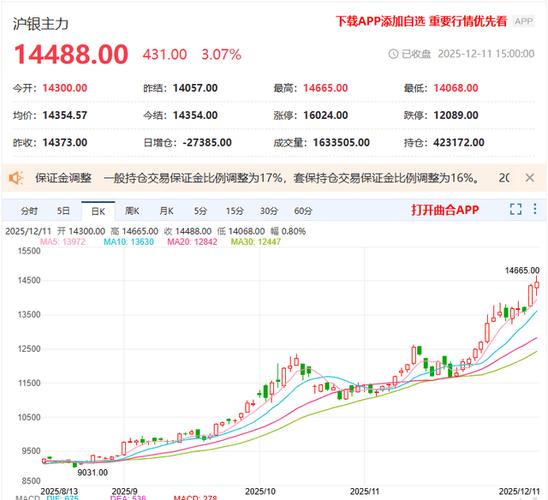Click the clock icon beside 已收盘
Viewport: 548px width, 500px height.
pyautogui.click(x=393, y=53)
